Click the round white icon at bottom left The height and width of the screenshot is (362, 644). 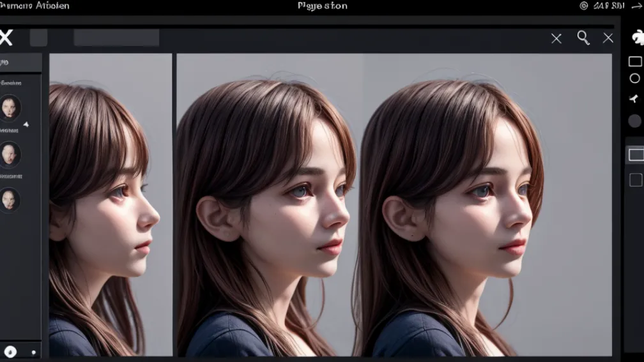11,351
